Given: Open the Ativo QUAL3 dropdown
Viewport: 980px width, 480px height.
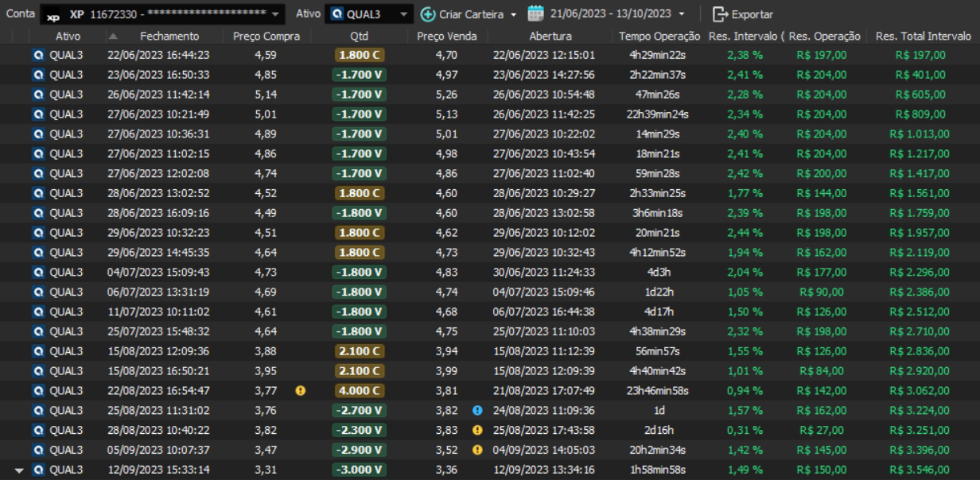Looking at the screenshot, I should pyautogui.click(x=404, y=14).
